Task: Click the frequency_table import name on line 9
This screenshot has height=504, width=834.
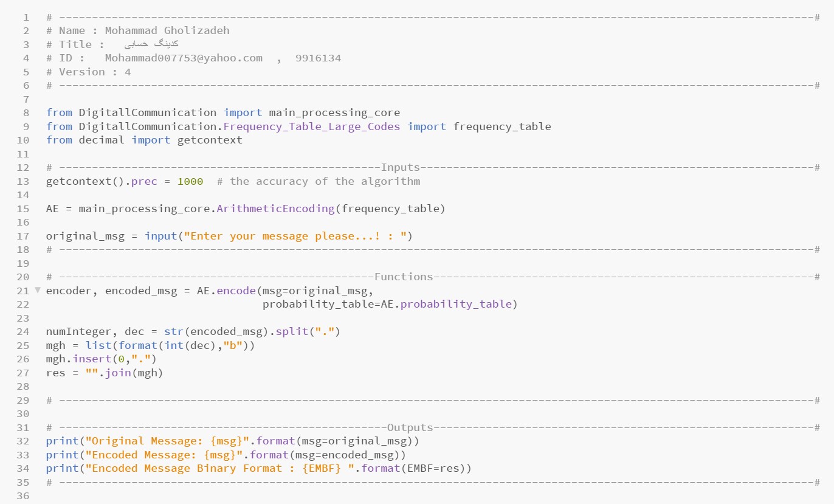Action: click(502, 126)
